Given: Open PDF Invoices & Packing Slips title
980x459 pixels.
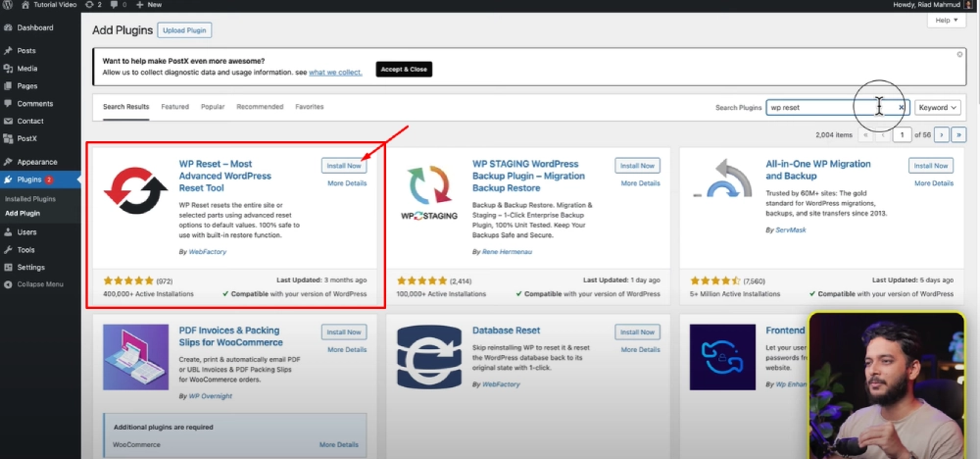Looking at the screenshot, I should [x=230, y=336].
